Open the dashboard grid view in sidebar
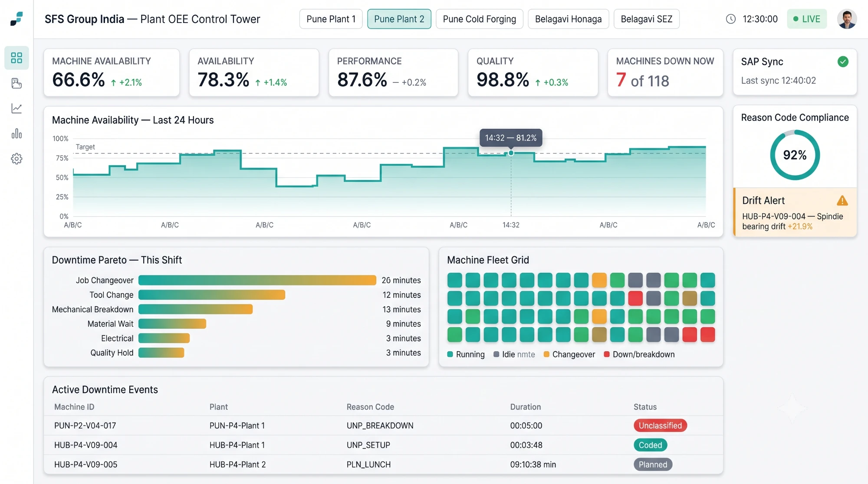The image size is (868, 484). tap(16, 58)
